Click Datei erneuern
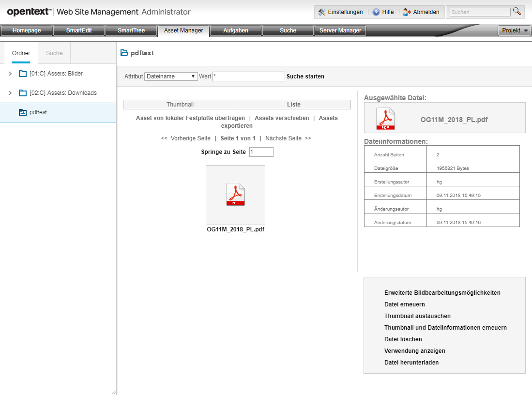This screenshot has height=395, width=532. point(404,304)
